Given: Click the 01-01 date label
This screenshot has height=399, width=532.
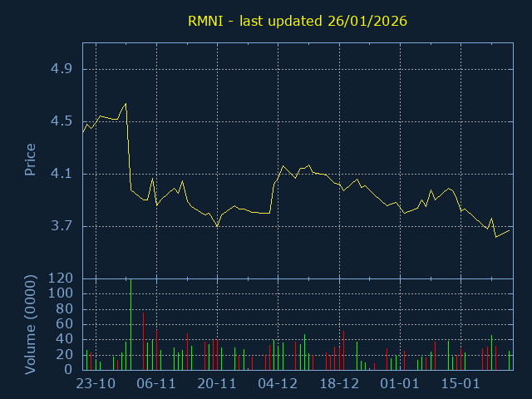Looking at the screenshot, I should [x=400, y=384].
